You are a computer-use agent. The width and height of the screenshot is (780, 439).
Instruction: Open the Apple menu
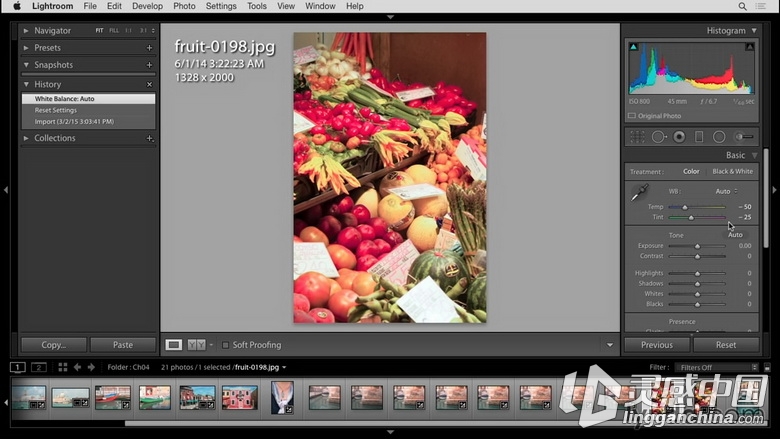(x=16, y=6)
